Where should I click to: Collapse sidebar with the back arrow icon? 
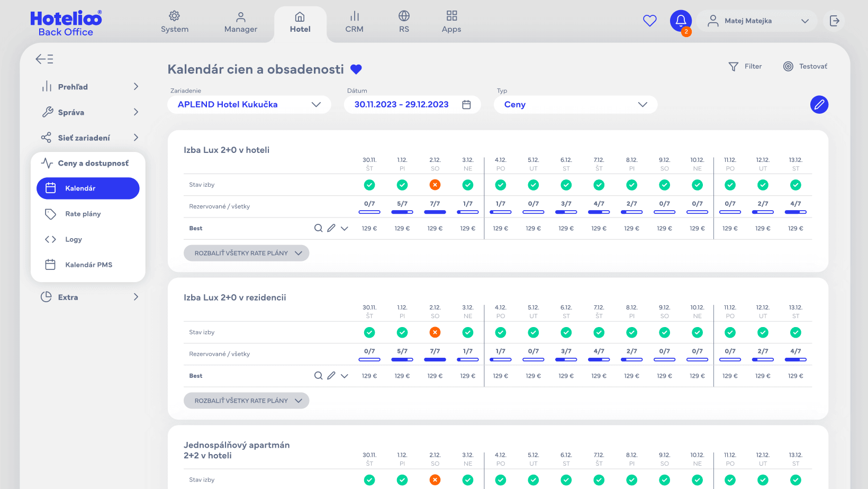pyautogui.click(x=44, y=59)
